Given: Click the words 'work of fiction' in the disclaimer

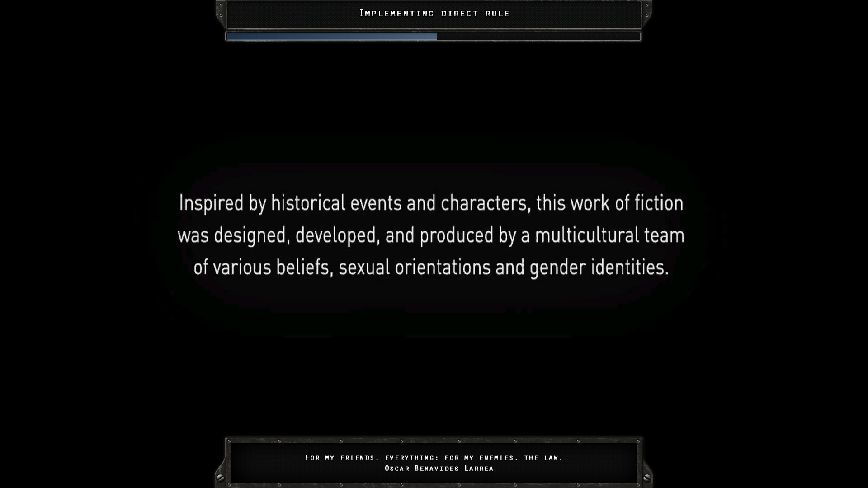Looking at the screenshot, I should 627,203.
